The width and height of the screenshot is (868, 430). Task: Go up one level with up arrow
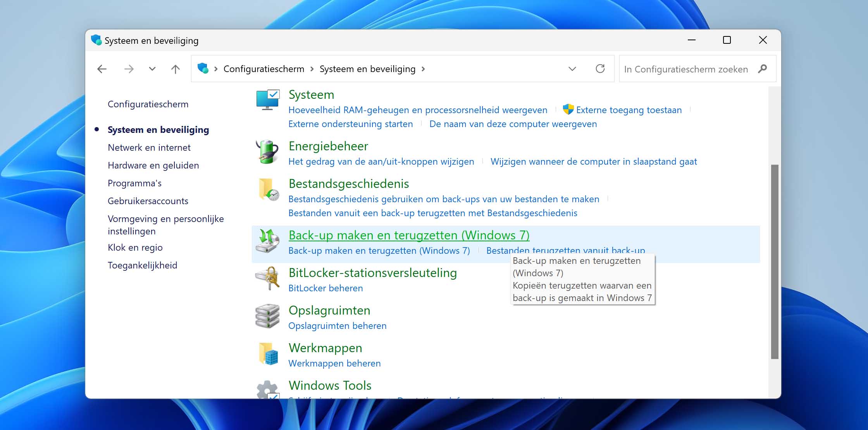pos(176,69)
